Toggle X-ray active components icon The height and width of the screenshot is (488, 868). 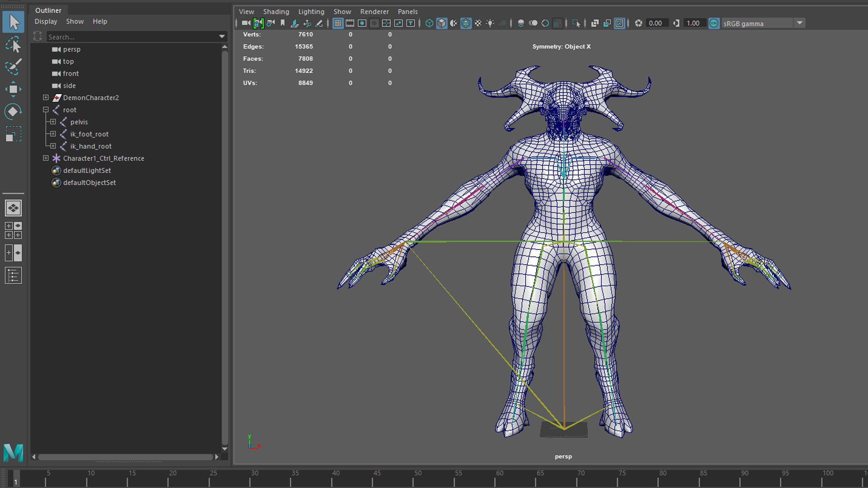click(x=607, y=23)
